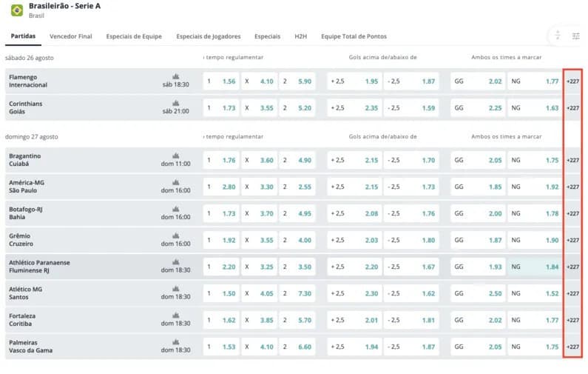Image resolution: width=588 pixels, height=374 pixels.
Task: Click the sort icon at top right
Action: pos(558,36)
